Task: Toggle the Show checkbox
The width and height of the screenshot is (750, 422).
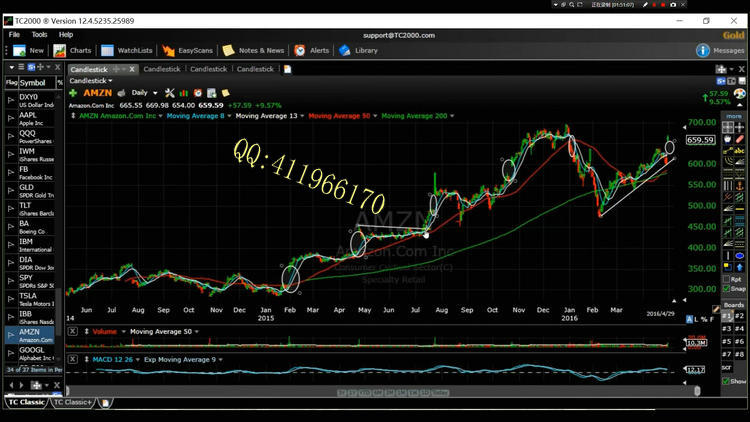Action: 727,381
